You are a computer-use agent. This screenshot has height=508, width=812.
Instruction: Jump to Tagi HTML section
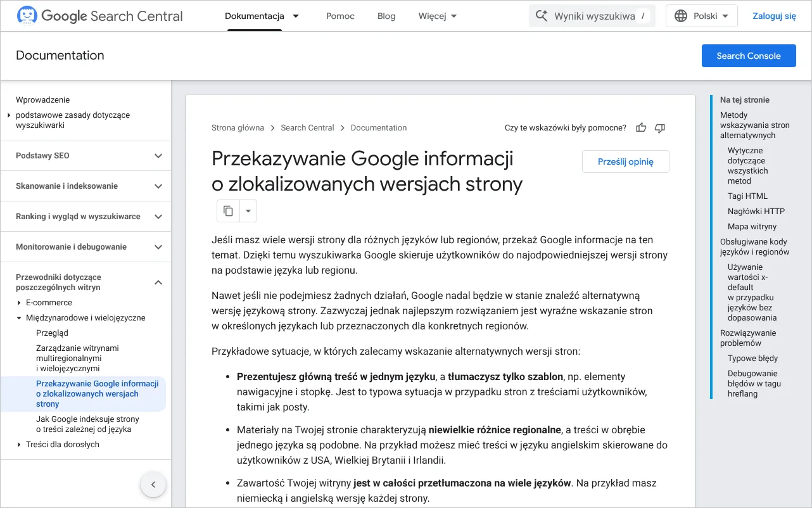click(747, 196)
